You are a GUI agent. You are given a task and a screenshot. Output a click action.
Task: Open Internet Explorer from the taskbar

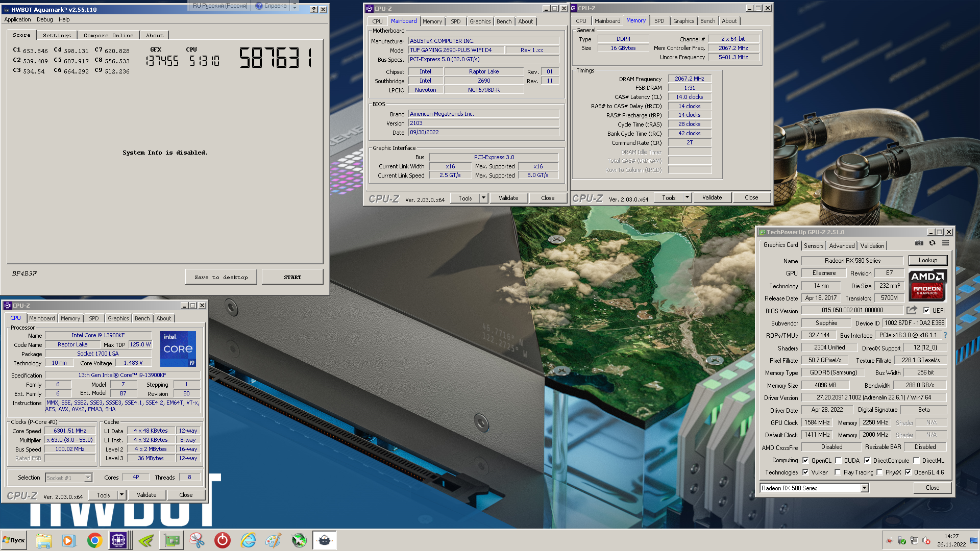coord(248,540)
